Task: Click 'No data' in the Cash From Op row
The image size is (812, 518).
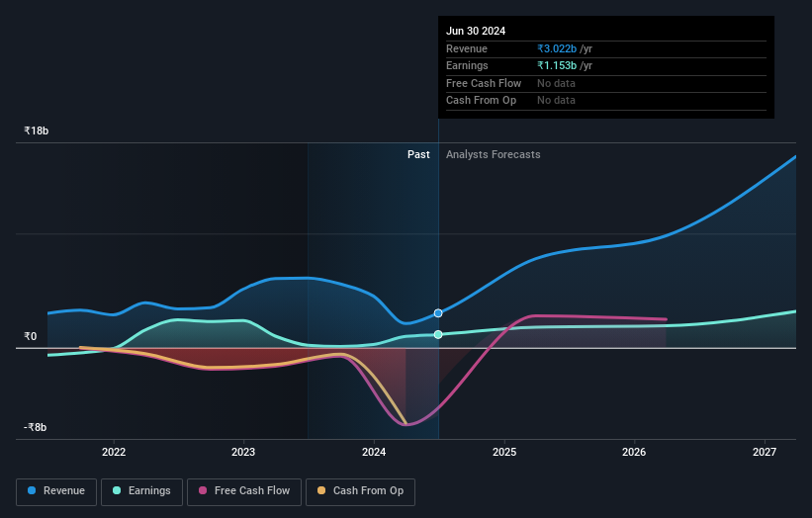Action: pos(556,101)
